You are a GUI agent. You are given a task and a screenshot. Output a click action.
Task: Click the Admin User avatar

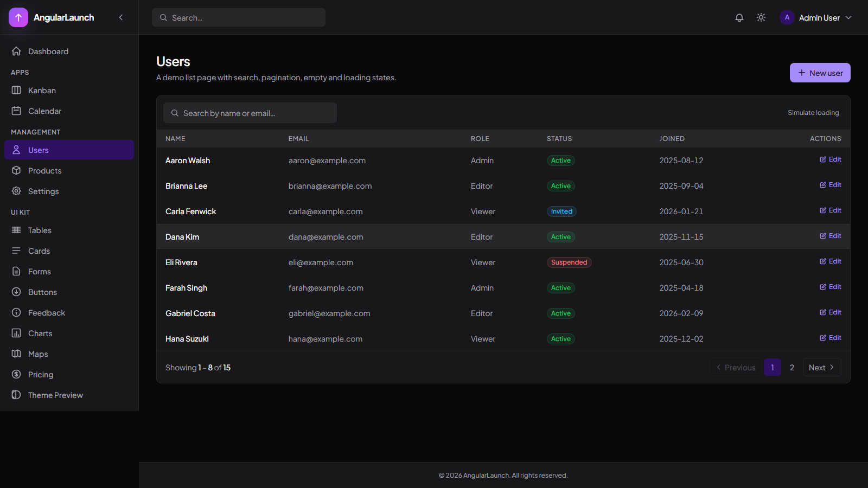pyautogui.click(x=787, y=17)
